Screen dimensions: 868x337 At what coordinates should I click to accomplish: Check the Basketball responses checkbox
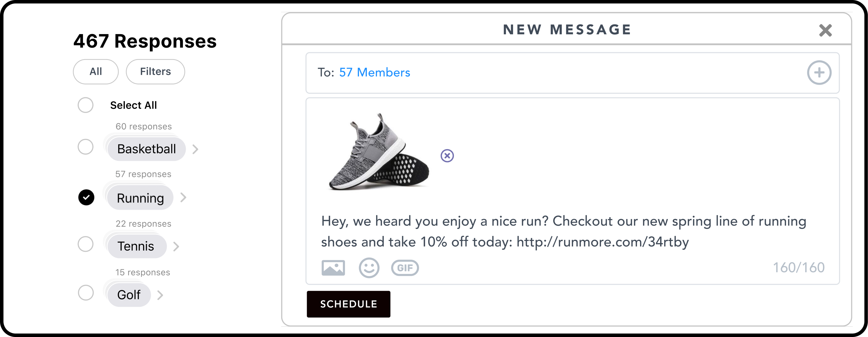86,147
